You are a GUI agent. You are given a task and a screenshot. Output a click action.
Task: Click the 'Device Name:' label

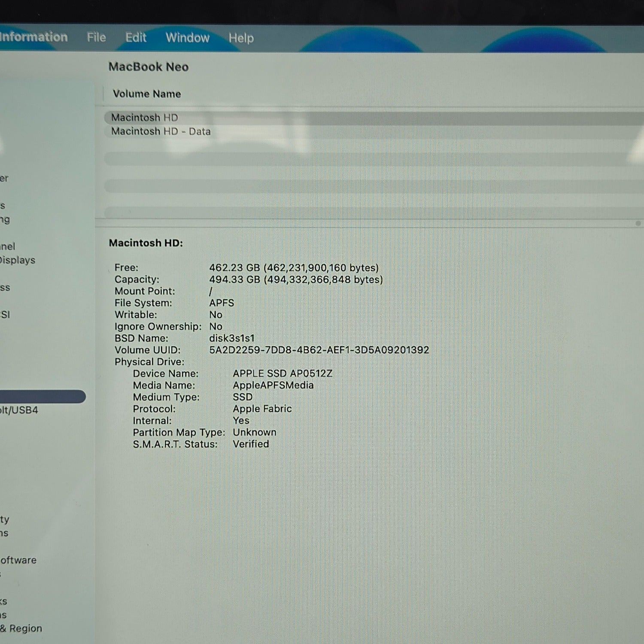coord(166,374)
